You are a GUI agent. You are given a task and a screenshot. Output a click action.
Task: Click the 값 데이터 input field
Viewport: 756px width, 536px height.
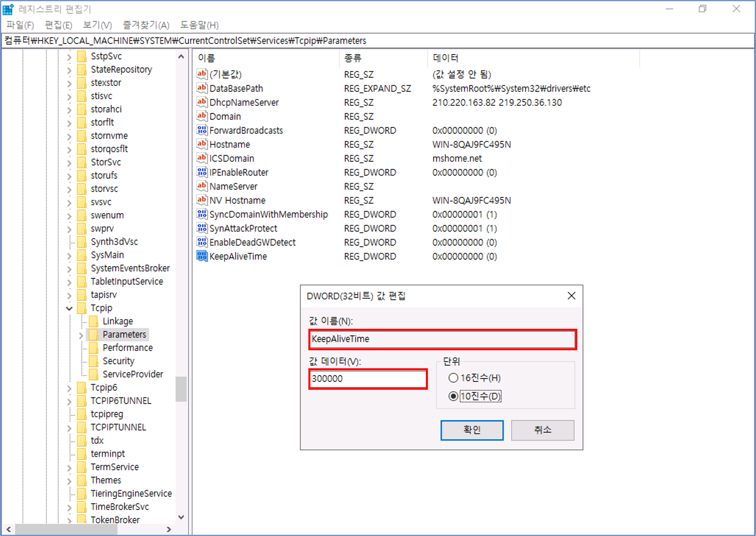[x=368, y=379]
